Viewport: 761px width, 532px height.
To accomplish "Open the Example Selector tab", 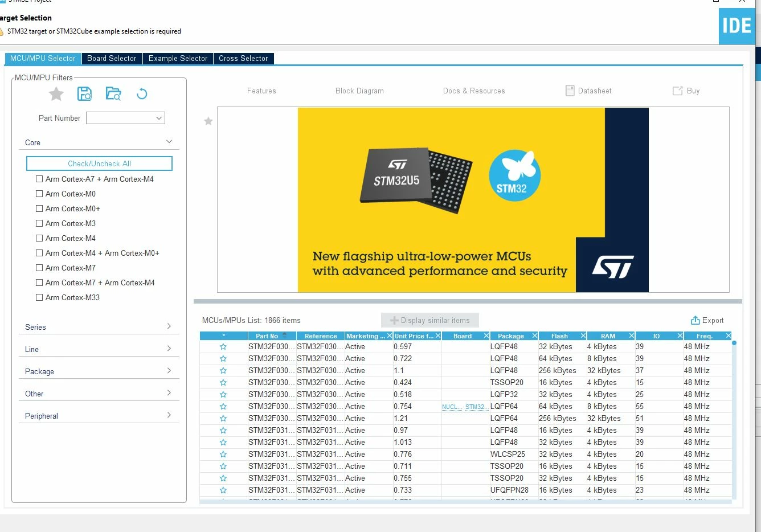I will (178, 59).
